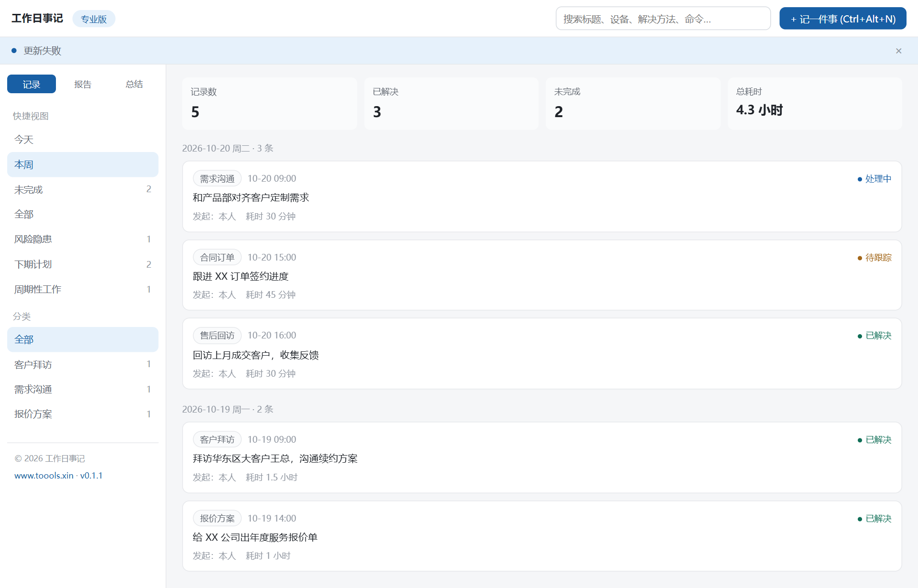Focus the search box for titles and commands
The height and width of the screenshot is (588, 918).
point(663,19)
